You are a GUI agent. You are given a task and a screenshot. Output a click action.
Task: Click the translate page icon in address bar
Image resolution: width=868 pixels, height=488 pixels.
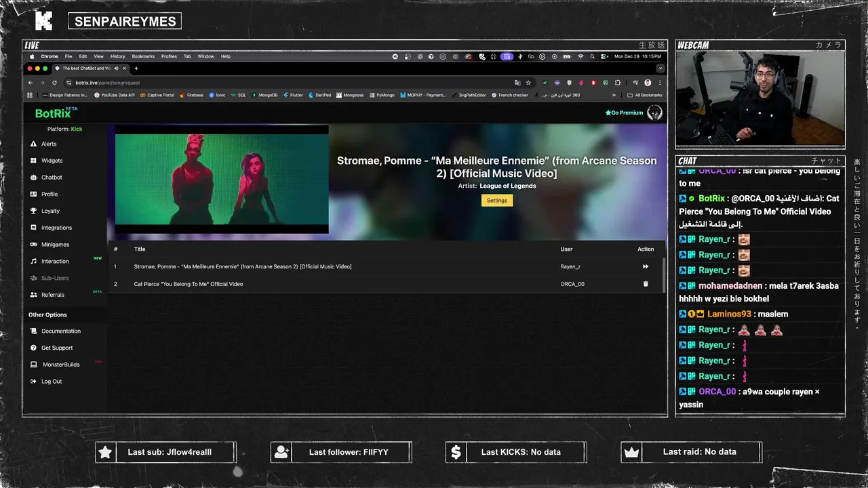tap(517, 83)
